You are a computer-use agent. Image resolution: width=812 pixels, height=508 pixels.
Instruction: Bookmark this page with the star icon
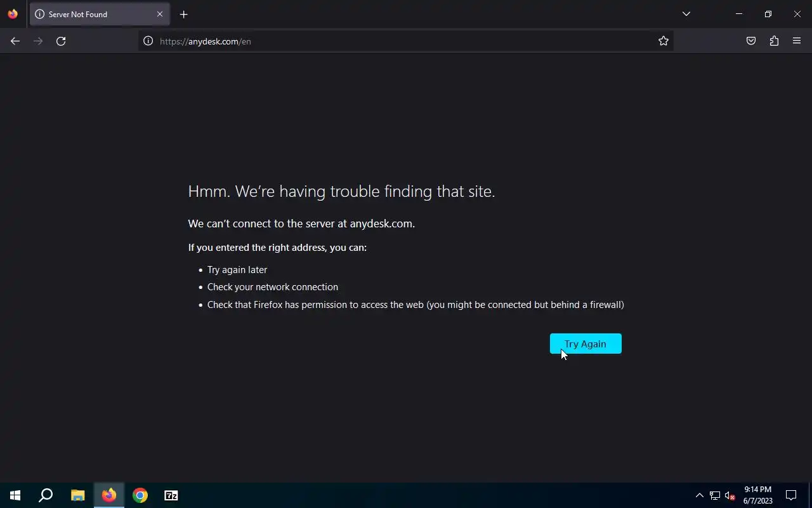tap(664, 41)
